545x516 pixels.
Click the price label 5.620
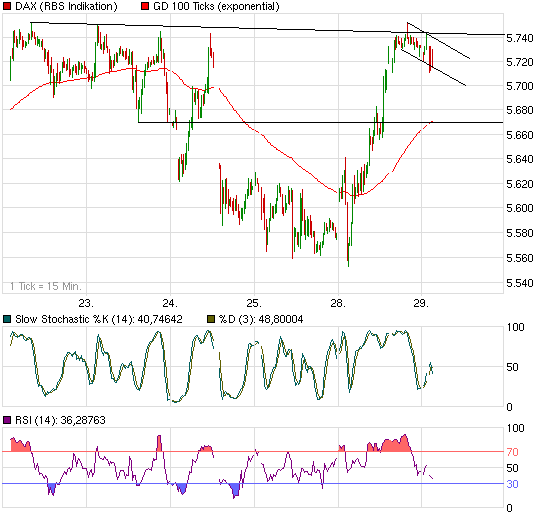(520, 184)
